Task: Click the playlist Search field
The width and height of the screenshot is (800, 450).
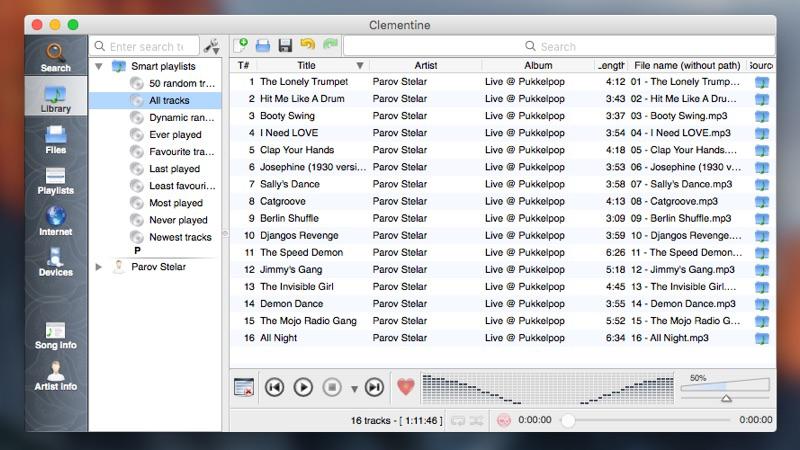Action: click(x=559, y=46)
